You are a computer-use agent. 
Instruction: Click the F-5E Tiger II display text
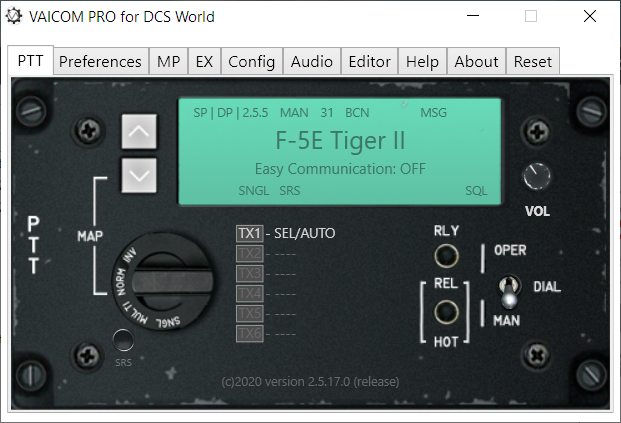340,141
